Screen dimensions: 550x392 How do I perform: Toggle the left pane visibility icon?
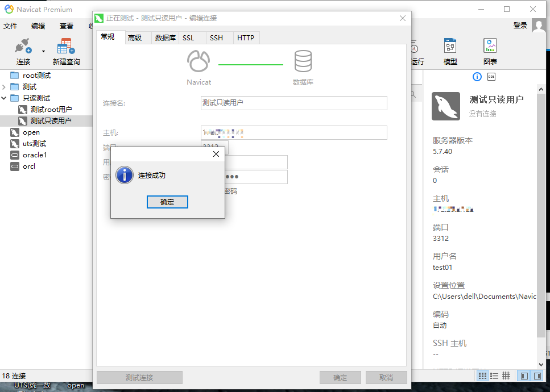pyautogui.click(x=524, y=376)
